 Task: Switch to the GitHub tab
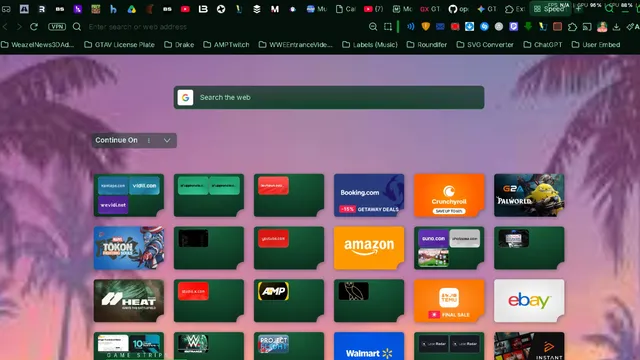point(458,9)
